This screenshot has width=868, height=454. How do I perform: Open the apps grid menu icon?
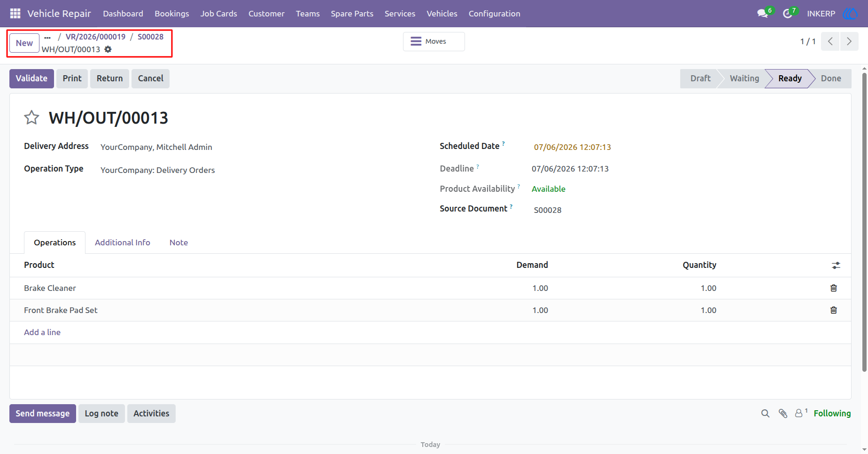tap(15, 14)
